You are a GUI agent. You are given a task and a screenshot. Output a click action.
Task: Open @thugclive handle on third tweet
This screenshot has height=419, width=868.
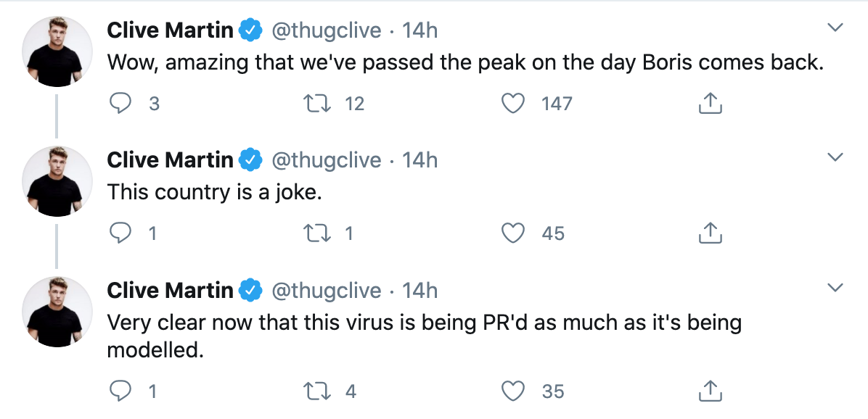click(x=326, y=290)
